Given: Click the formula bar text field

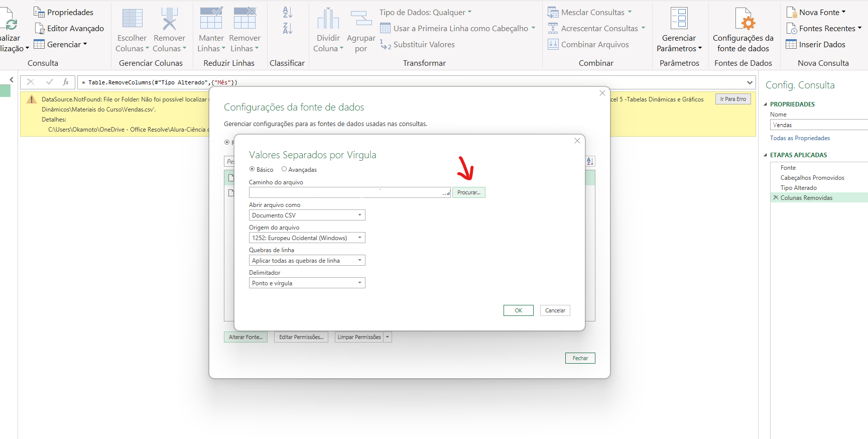Looking at the screenshot, I should 412,82.
